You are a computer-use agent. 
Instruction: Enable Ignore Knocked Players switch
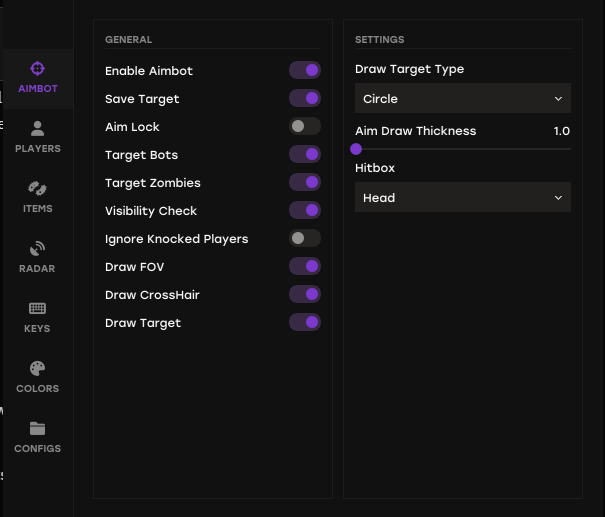click(x=305, y=238)
